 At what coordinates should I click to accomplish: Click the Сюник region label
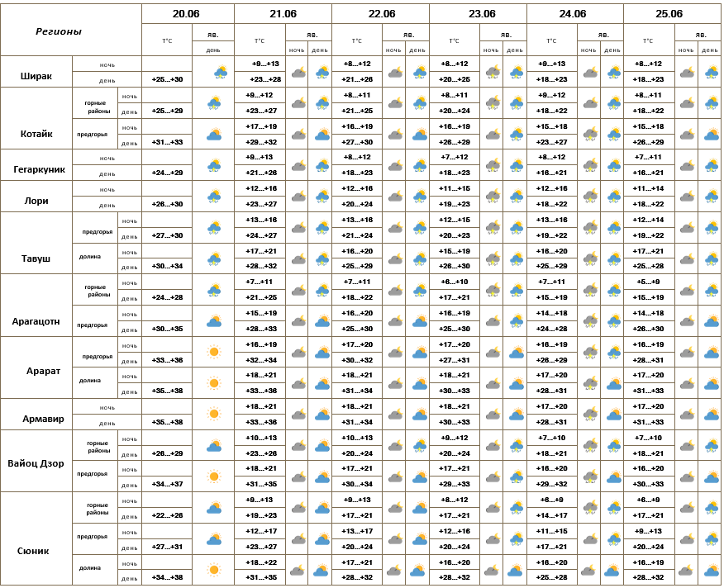pos(33,551)
